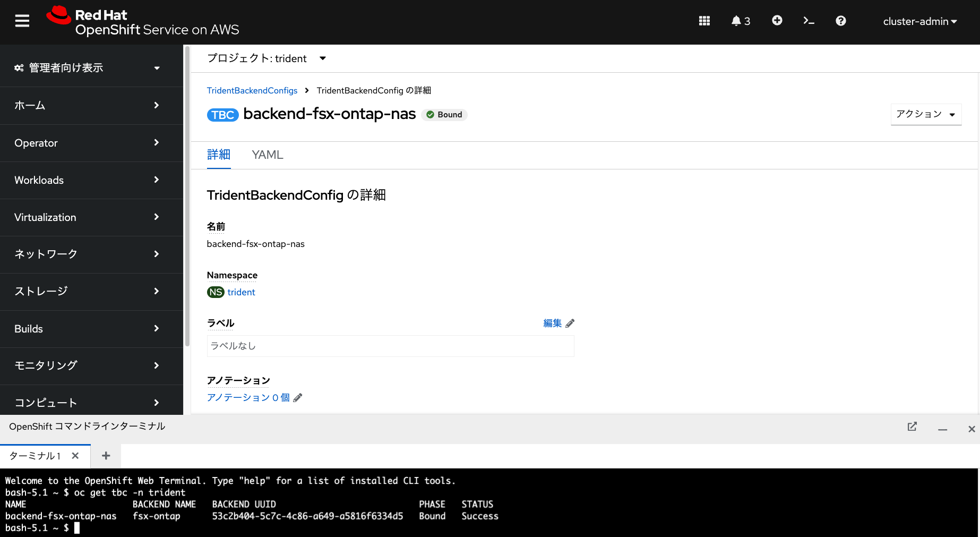Expand the ネットワーク navigation section
The height and width of the screenshot is (537, 980).
tap(91, 254)
